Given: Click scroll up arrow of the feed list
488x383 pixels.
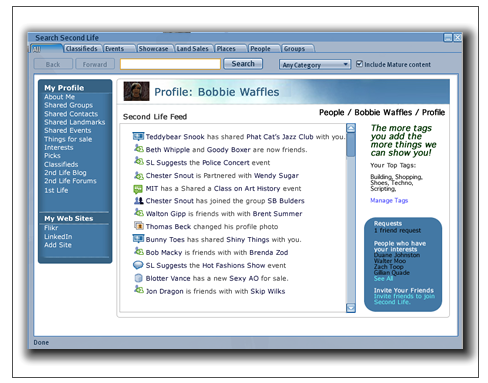Looking at the screenshot, I should [351, 128].
